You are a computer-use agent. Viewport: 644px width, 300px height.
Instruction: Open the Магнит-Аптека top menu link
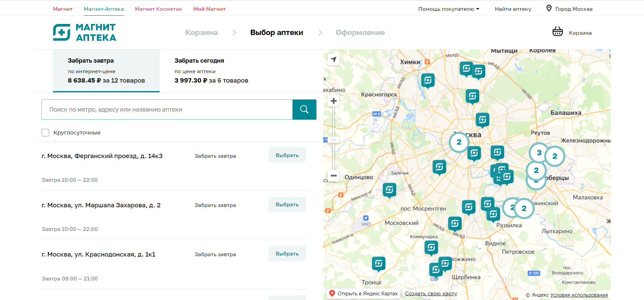tap(104, 9)
